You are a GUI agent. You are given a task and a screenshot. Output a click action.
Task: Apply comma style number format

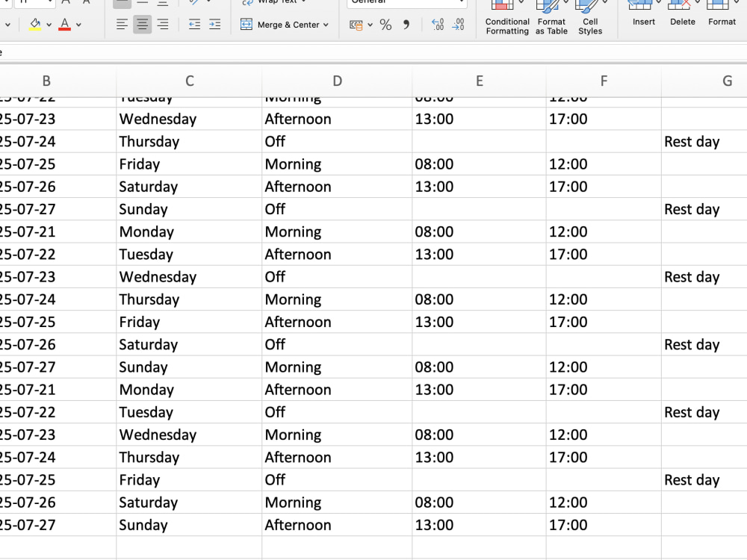coord(406,25)
